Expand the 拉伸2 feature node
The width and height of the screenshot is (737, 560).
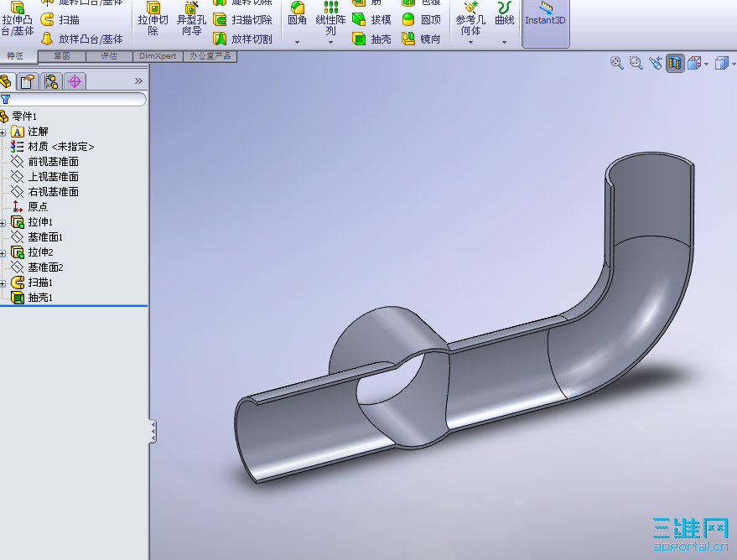pyautogui.click(x=3, y=253)
